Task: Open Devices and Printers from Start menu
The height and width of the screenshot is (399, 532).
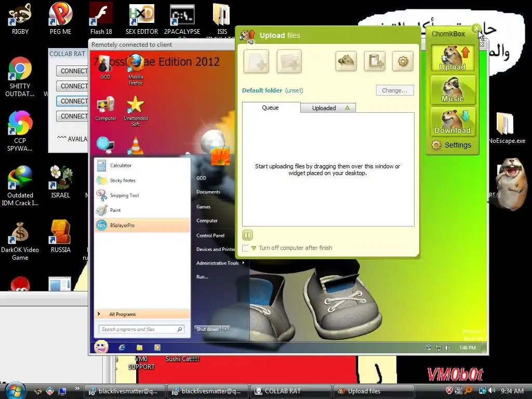Action: [x=216, y=249]
